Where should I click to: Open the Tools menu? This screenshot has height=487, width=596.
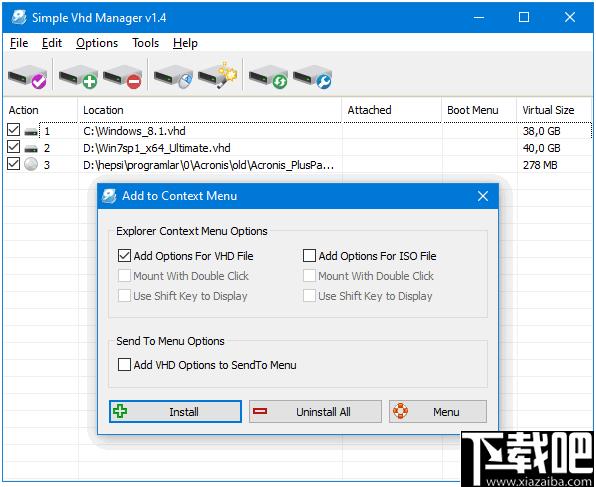pos(145,43)
